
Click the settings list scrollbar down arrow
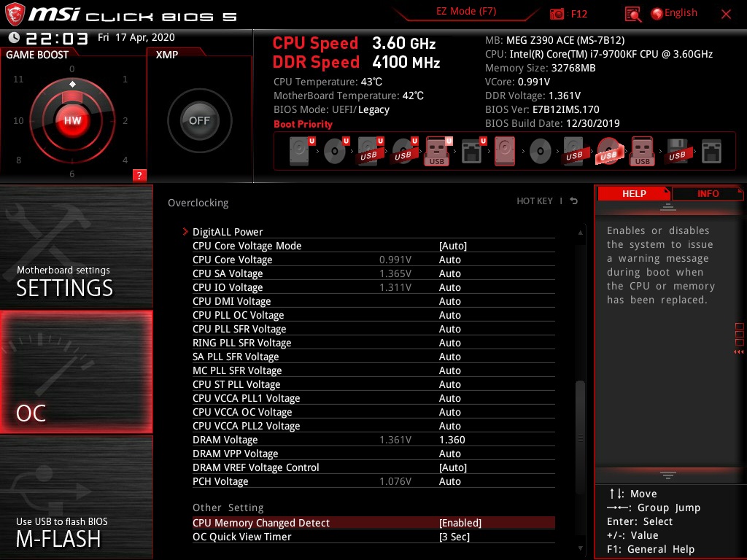pyautogui.click(x=580, y=548)
